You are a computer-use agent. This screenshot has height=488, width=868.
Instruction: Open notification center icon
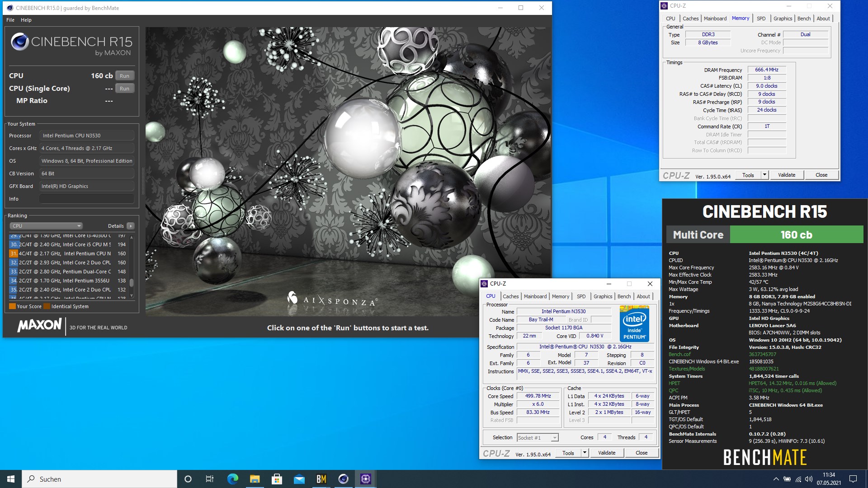(x=853, y=479)
